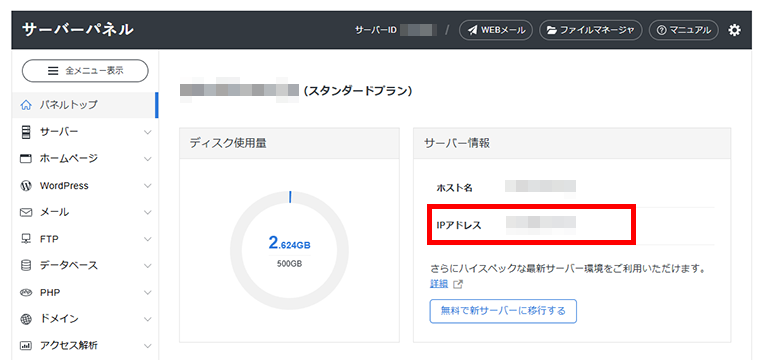The width and height of the screenshot is (760, 360).
Task: Click the monitor icon beside FTP
Action: click(x=26, y=239)
